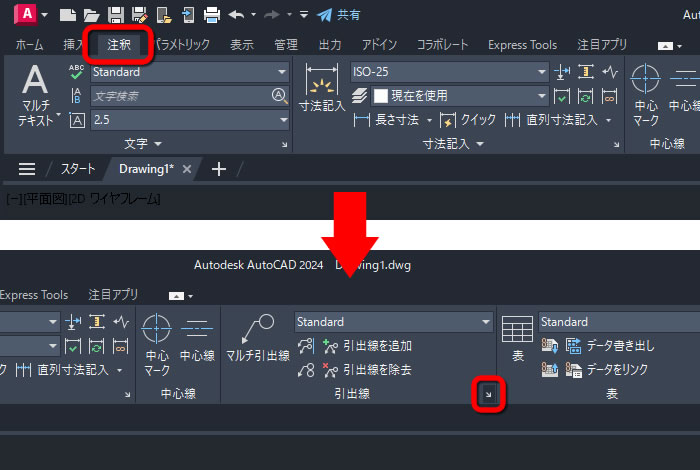The width and height of the screenshot is (700, 470).
Task: Toggle ribbon minimize button in upper screenshot
Action: pos(665,46)
